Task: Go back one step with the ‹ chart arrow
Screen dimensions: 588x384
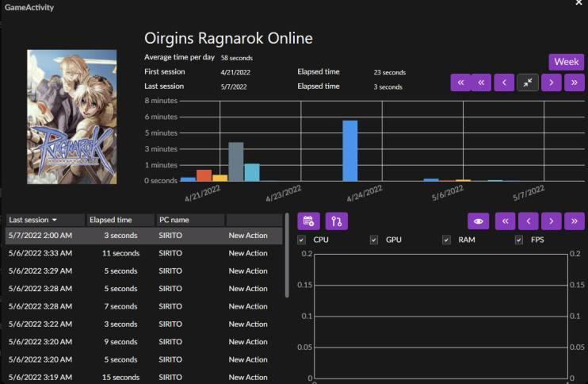Action: [x=504, y=83]
